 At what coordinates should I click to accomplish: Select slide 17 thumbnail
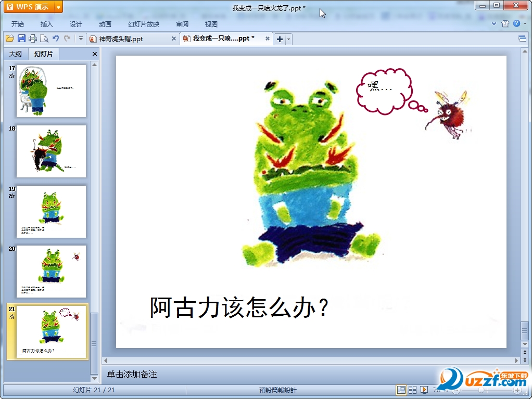[x=51, y=91]
